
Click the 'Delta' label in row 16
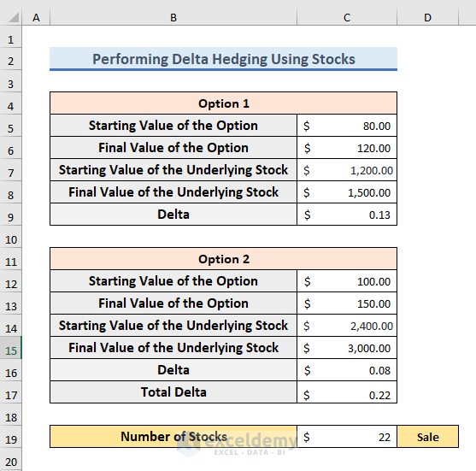point(173,370)
